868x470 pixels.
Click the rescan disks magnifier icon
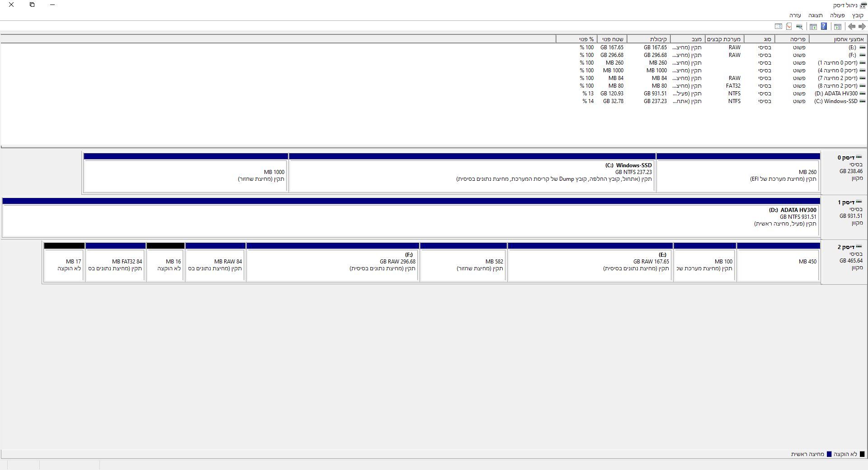tap(799, 26)
